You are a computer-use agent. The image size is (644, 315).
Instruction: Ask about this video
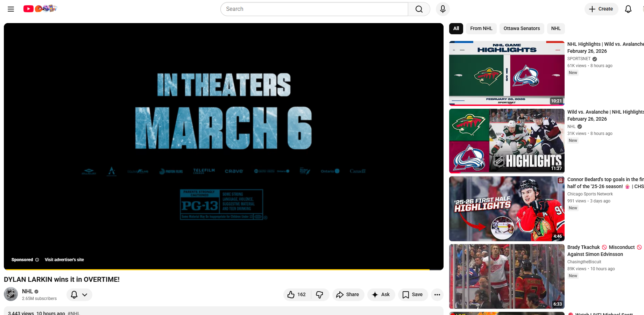coord(381,295)
